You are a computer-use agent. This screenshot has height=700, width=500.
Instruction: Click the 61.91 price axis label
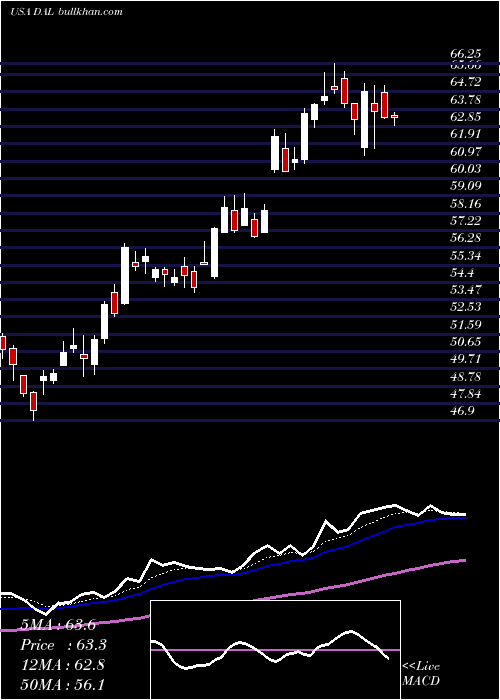(466, 134)
